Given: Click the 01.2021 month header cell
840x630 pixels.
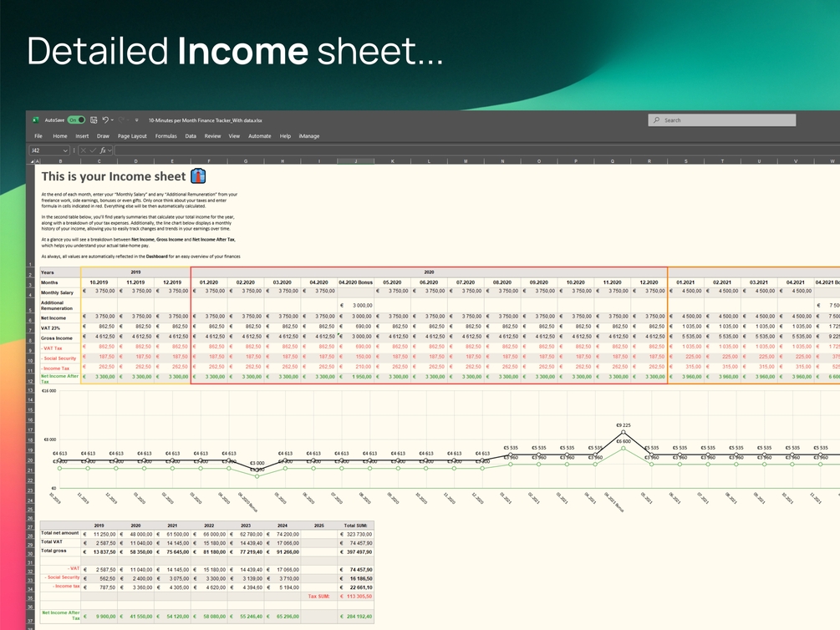Looking at the screenshot, I should (685, 282).
